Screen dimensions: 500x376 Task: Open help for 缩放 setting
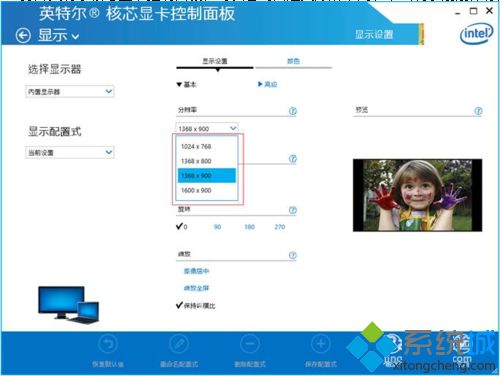[293, 255]
